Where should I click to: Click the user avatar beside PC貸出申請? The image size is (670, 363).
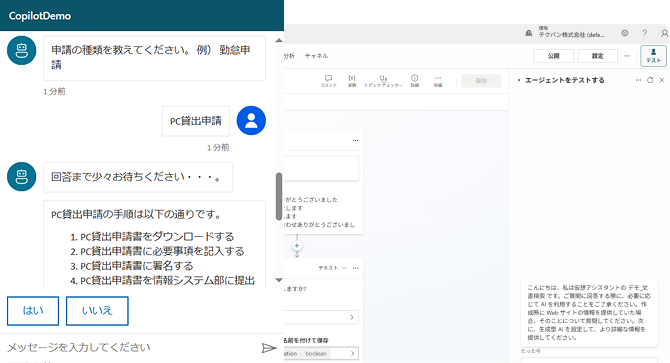coord(251,120)
